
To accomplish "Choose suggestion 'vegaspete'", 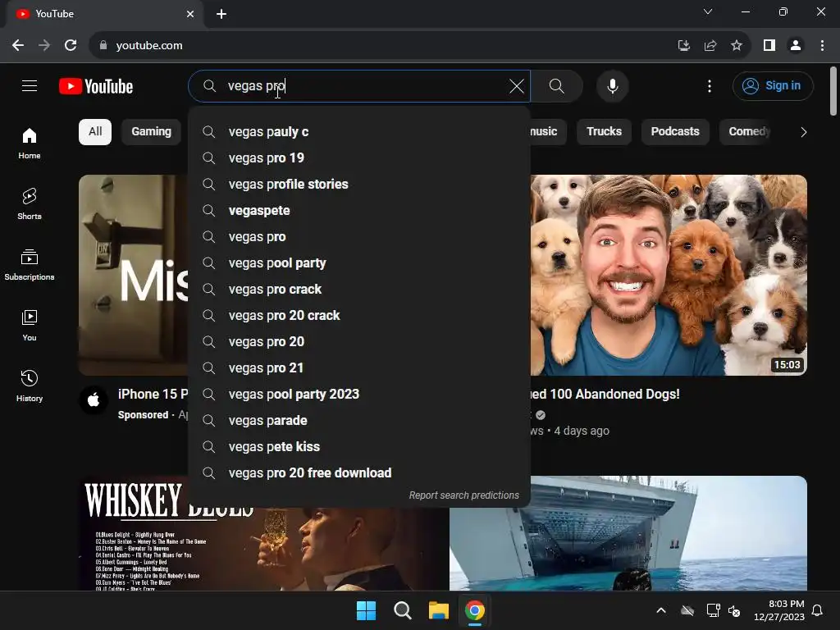I will click(x=359, y=211).
